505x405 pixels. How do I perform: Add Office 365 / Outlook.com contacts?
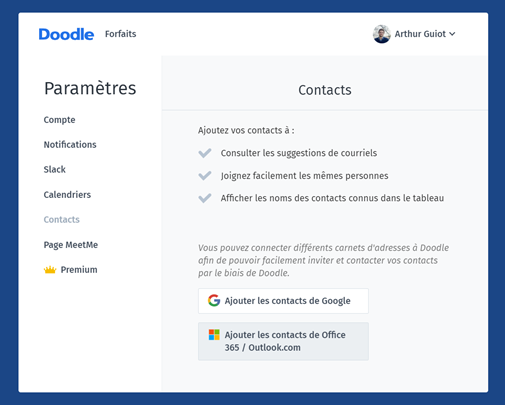(x=283, y=341)
